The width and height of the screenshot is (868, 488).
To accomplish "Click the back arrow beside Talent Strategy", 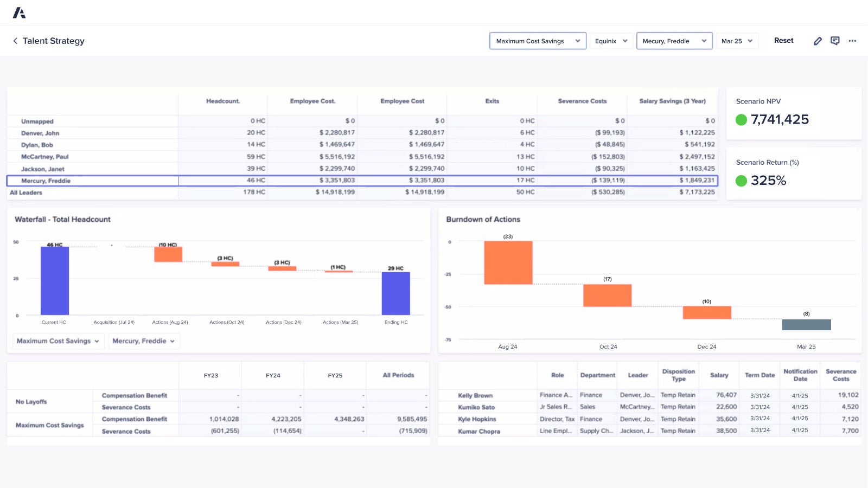I will click(x=15, y=41).
